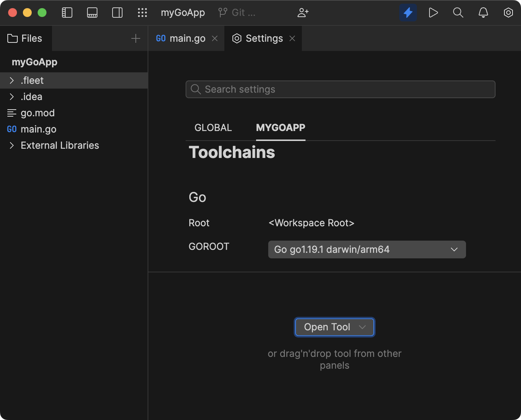521x420 pixels.
Task: Toggle the right panel visibility
Action: 117,12
